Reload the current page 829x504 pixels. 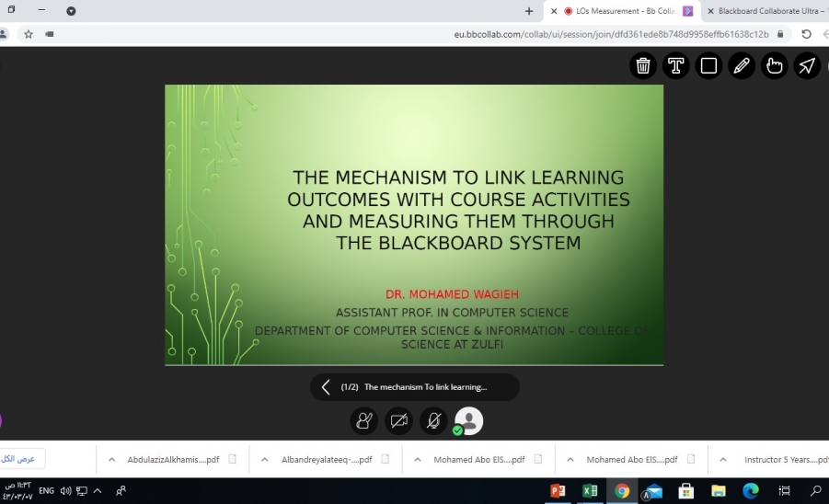[806, 34]
